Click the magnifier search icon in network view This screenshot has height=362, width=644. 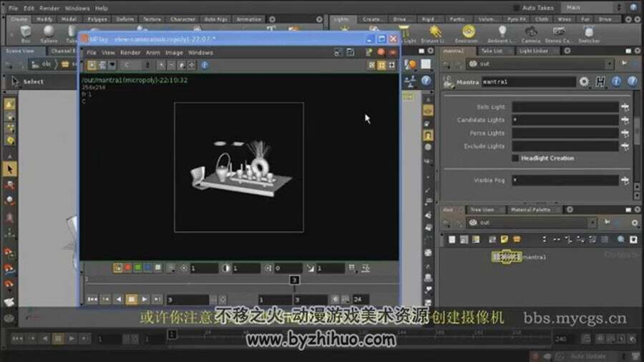pyautogui.click(x=620, y=239)
